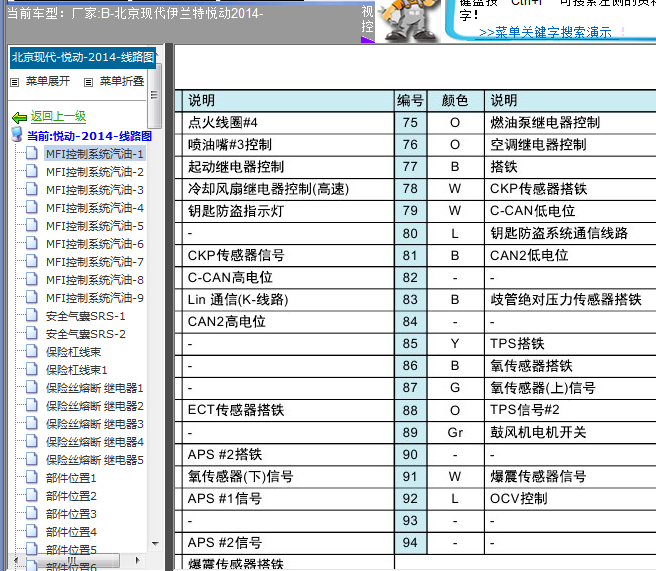Viewport: 656px width, 571px height.
Task: Click page icon of MFI控制系统汽油-8
Action: pos(31,279)
